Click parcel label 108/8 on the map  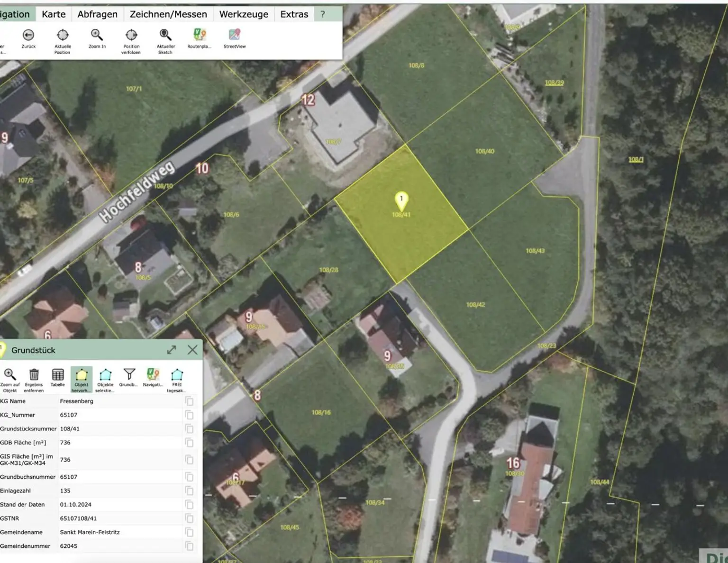coord(416,65)
